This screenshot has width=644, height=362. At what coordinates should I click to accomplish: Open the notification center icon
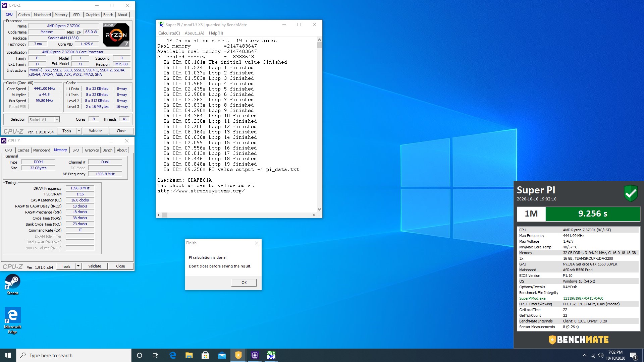pos(633,355)
